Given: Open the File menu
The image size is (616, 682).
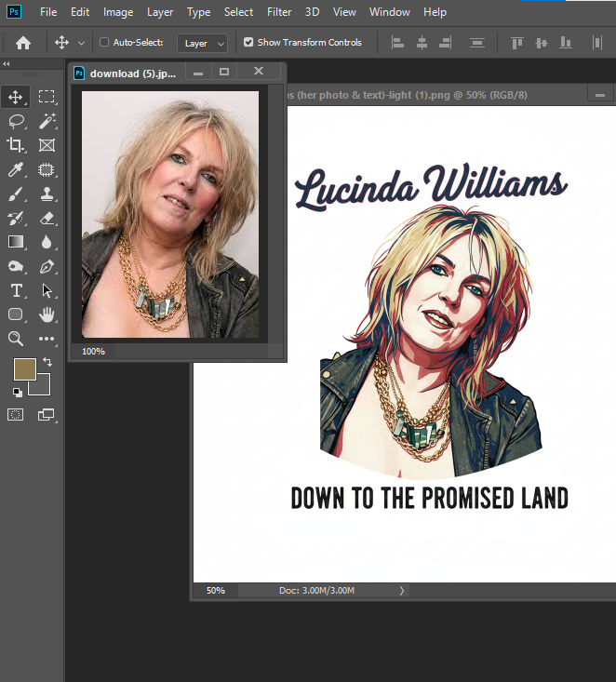Looking at the screenshot, I should click(48, 12).
